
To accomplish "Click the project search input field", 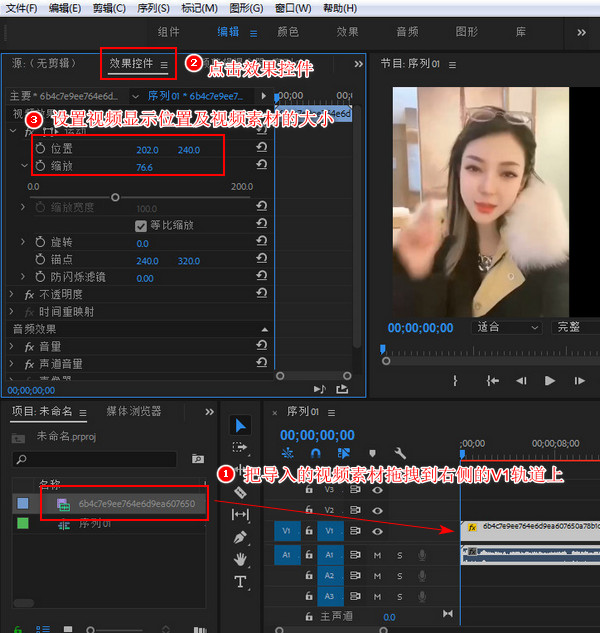I will [94, 459].
